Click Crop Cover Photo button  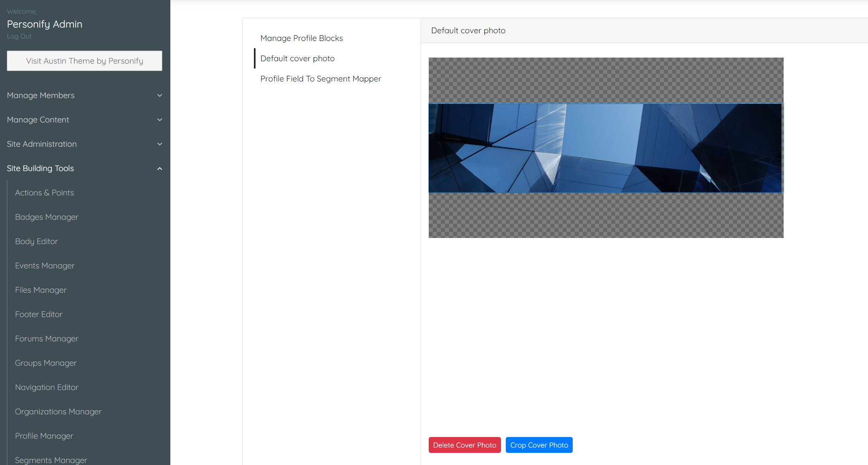[539, 445]
